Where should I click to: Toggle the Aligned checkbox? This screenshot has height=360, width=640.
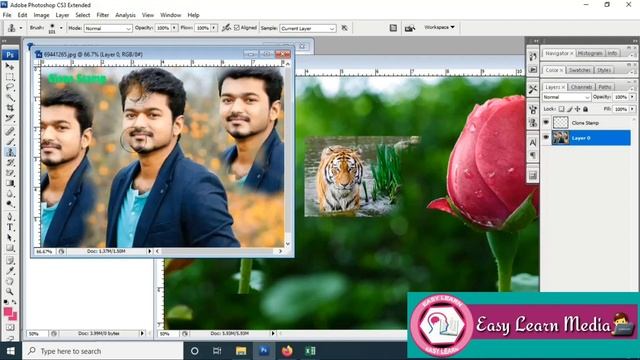[x=237, y=28]
